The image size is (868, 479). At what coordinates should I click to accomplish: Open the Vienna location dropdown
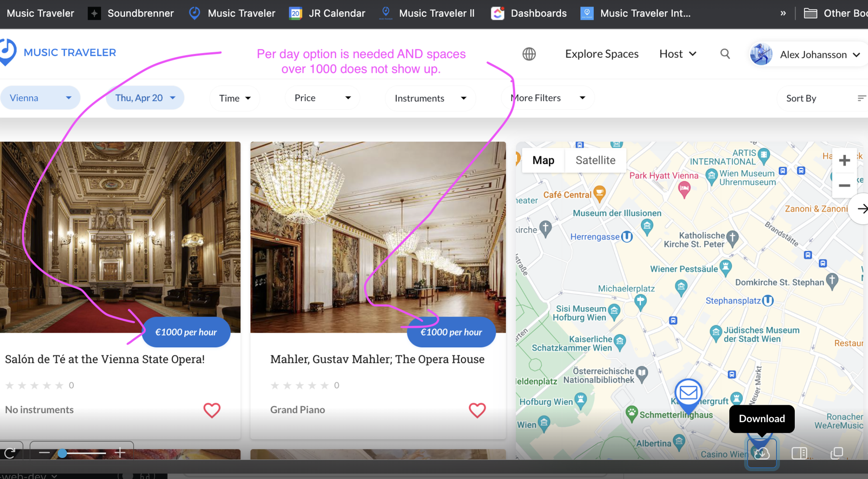40,98
